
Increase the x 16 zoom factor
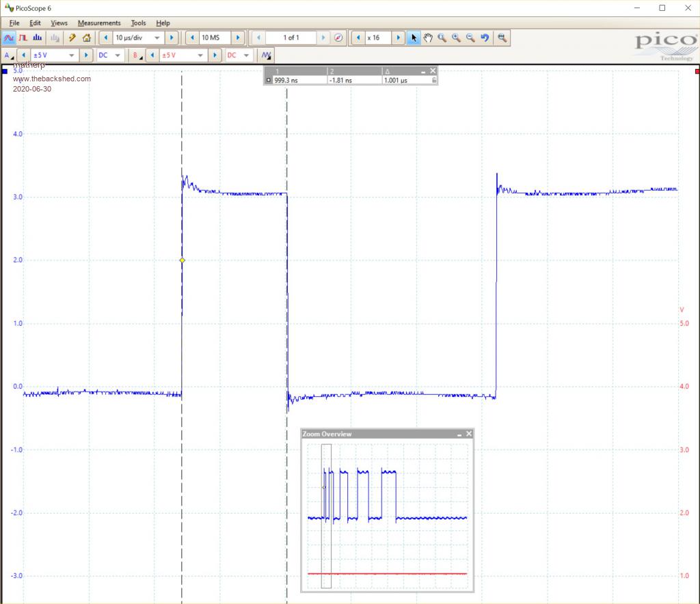pyautogui.click(x=399, y=38)
